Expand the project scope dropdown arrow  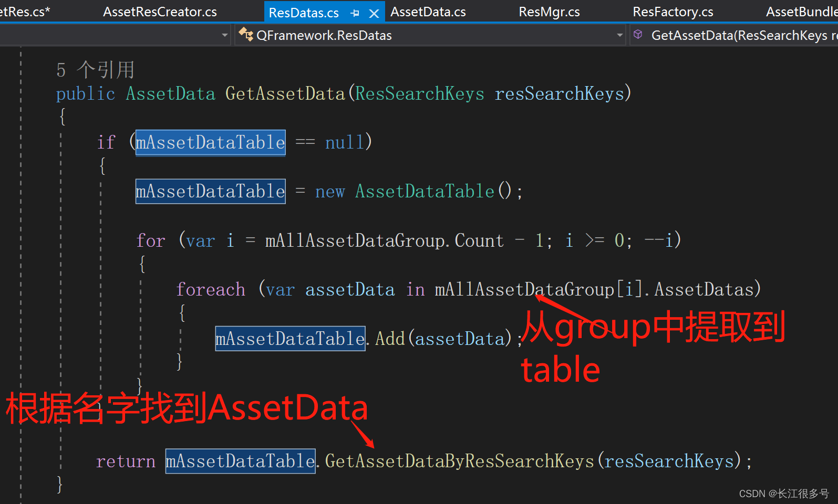225,35
